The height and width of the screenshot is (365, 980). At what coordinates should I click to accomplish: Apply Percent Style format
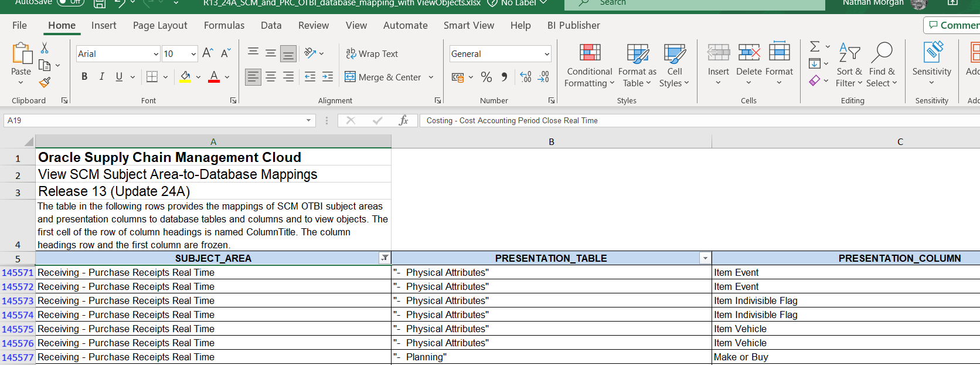pos(486,77)
